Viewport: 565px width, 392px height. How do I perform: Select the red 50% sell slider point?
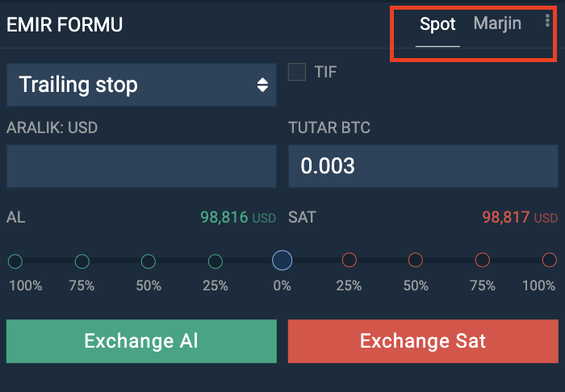(x=416, y=260)
